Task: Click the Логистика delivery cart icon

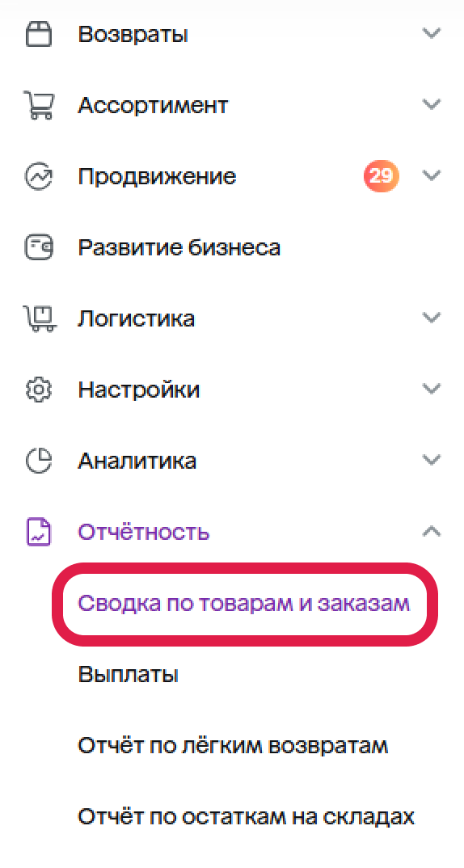Action: [x=39, y=319]
